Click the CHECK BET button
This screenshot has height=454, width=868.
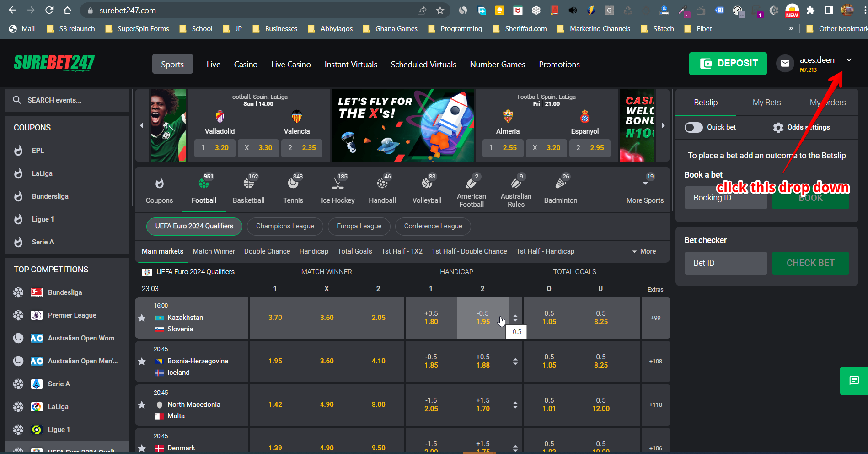coord(810,263)
